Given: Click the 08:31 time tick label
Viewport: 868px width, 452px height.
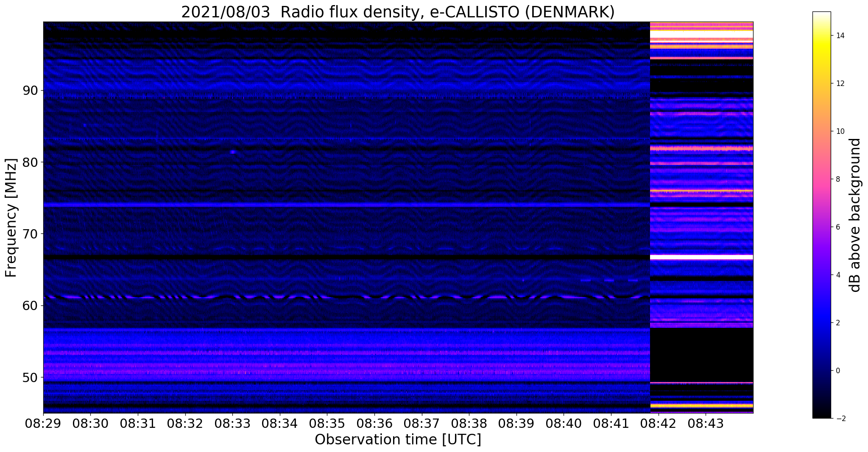Looking at the screenshot, I should [x=138, y=424].
